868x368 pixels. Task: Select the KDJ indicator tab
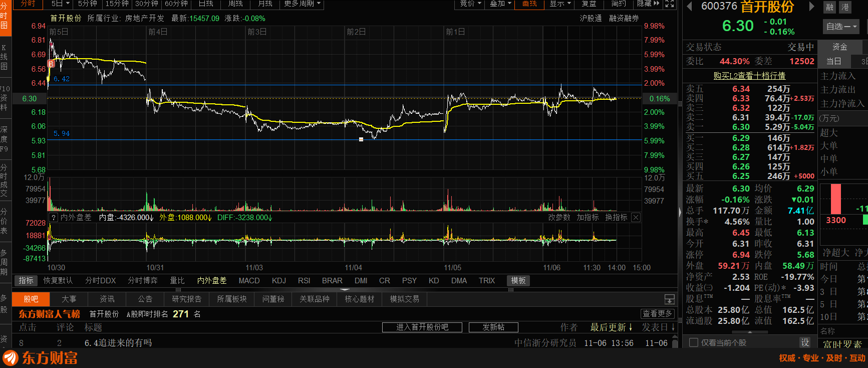tap(279, 281)
